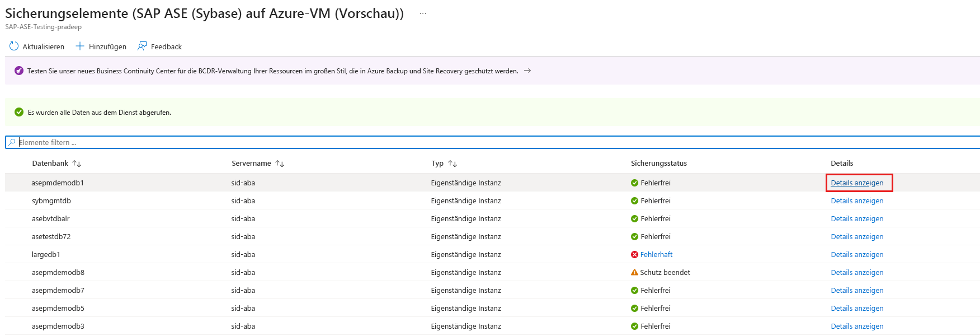The width and height of the screenshot is (980, 336).
Task: Select the asepmdemodb8 database name
Action: pyautogui.click(x=58, y=272)
